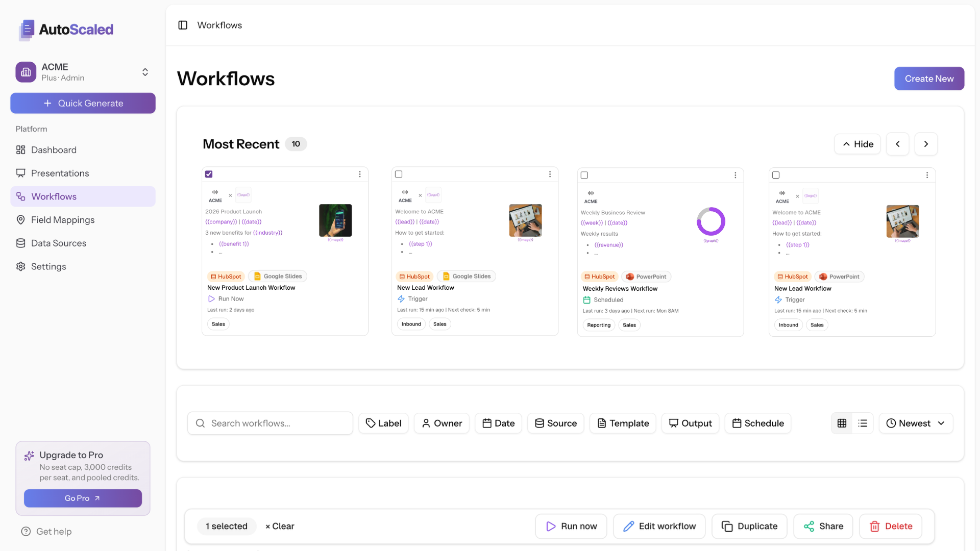Uncheck the New Product Launch Workflow card
Screen dimensions: 980x551
(x=209, y=174)
